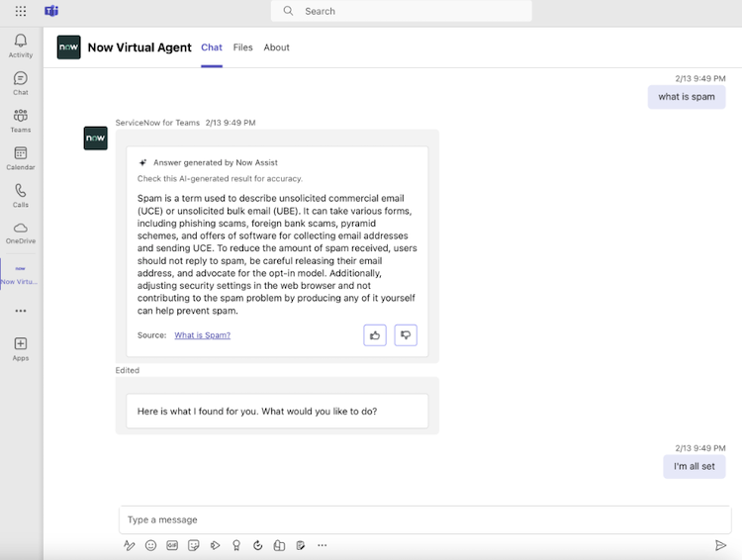Insert a GIF
The width and height of the screenshot is (742, 560).
(x=172, y=545)
